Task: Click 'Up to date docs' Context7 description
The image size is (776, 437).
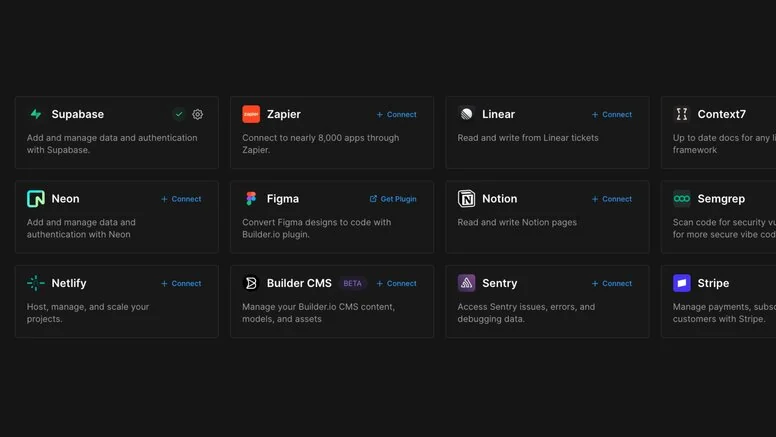Action: point(724,144)
